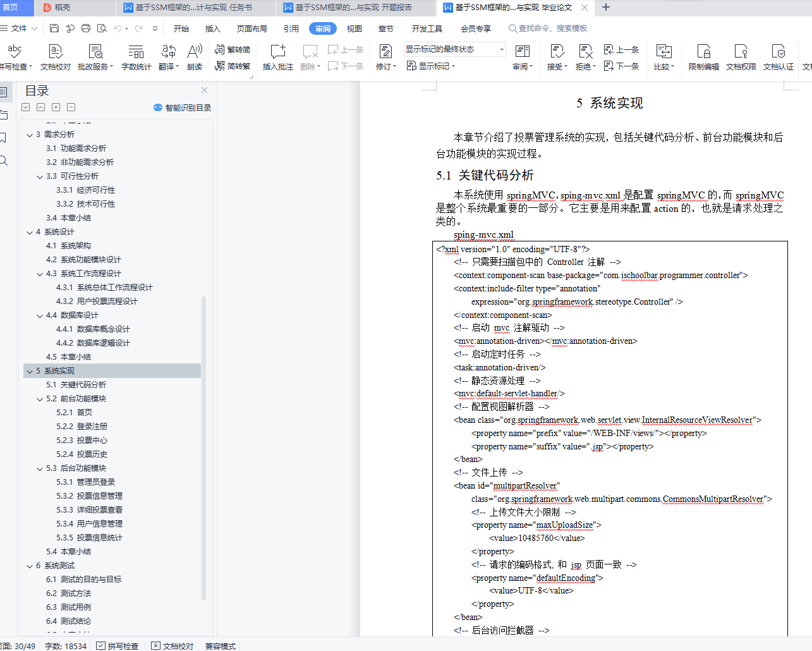Switch to the 引用 ribbon tab
This screenshot has width=812, height=651.
click(x=291, y=28)
